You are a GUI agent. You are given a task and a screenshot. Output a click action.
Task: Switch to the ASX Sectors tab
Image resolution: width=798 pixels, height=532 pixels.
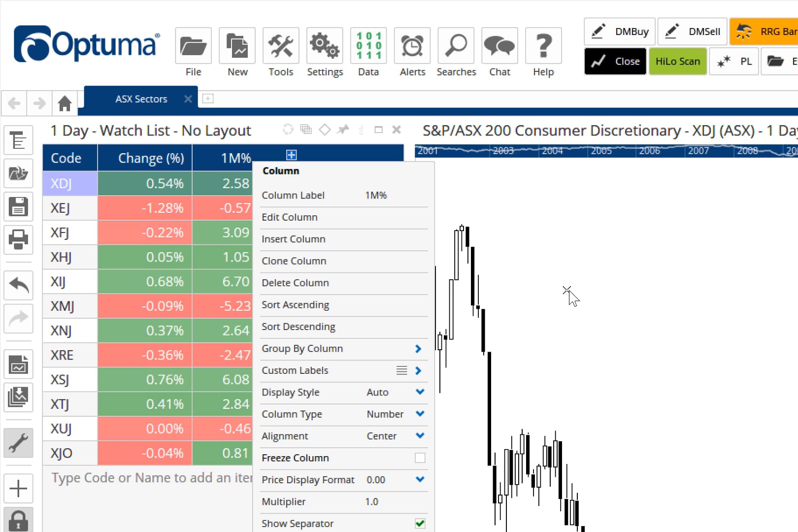pyautogui.click(x=141, y=99)
